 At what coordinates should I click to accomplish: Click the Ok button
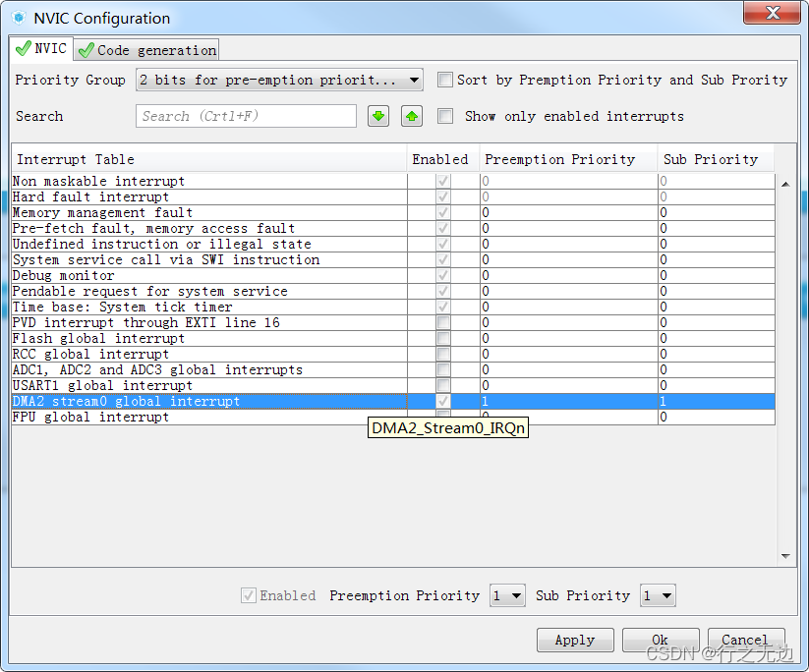click(661, 640)
